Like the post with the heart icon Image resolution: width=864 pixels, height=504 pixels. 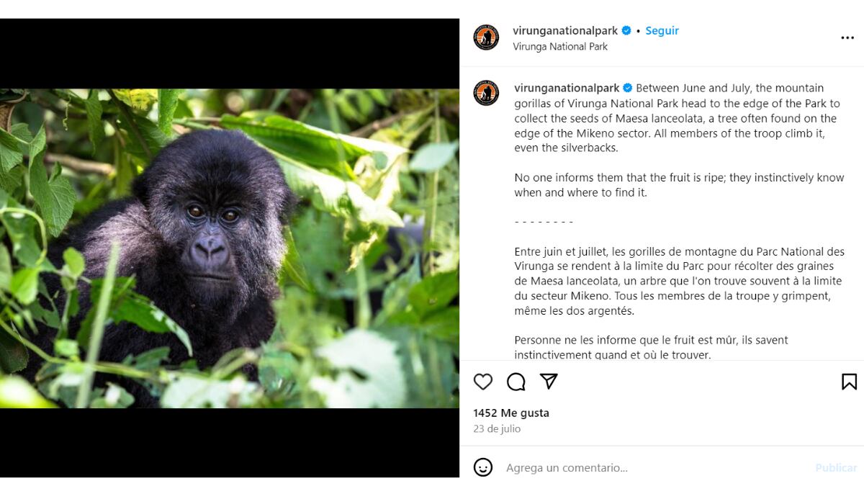[483, 382]
